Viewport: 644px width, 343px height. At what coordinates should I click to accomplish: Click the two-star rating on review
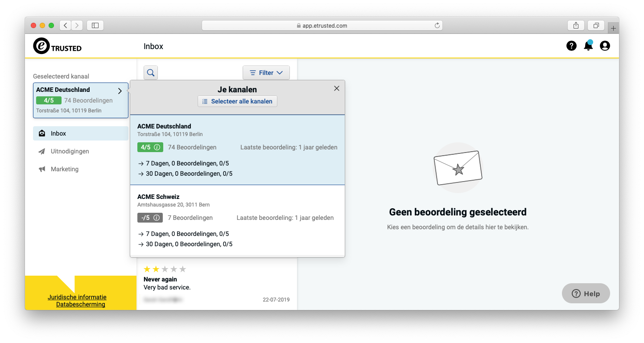click(x=165, y=269)
